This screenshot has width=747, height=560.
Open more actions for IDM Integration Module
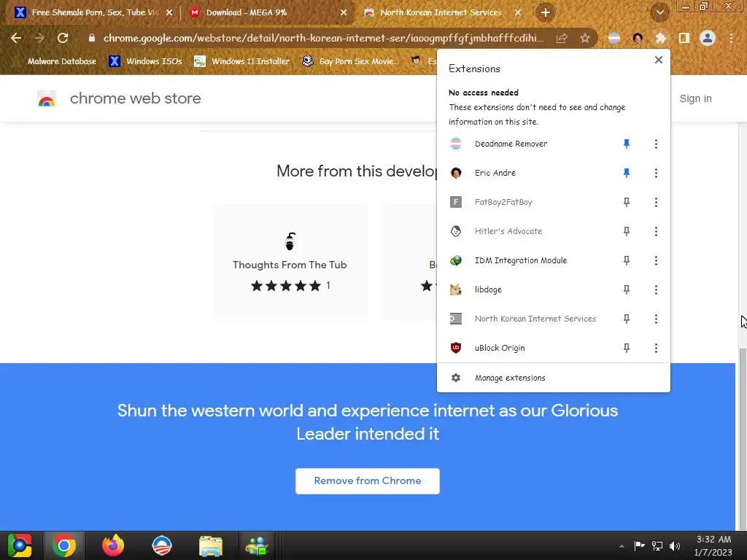tap(656, 260)
